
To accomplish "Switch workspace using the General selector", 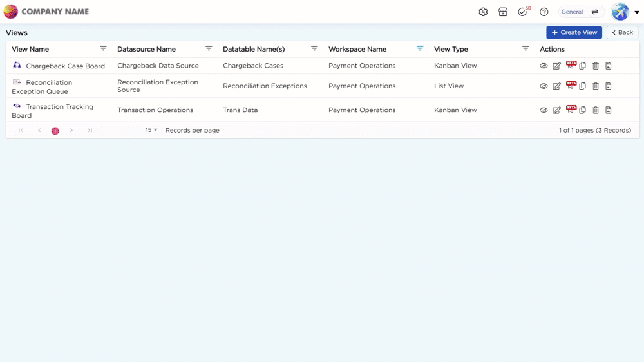I will point(581,12).
